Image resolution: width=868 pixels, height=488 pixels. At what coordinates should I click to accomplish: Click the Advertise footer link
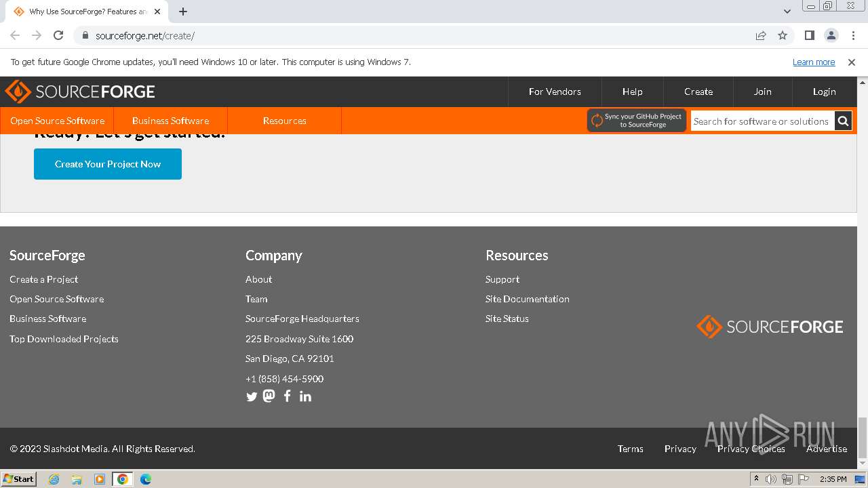(827, 449)
